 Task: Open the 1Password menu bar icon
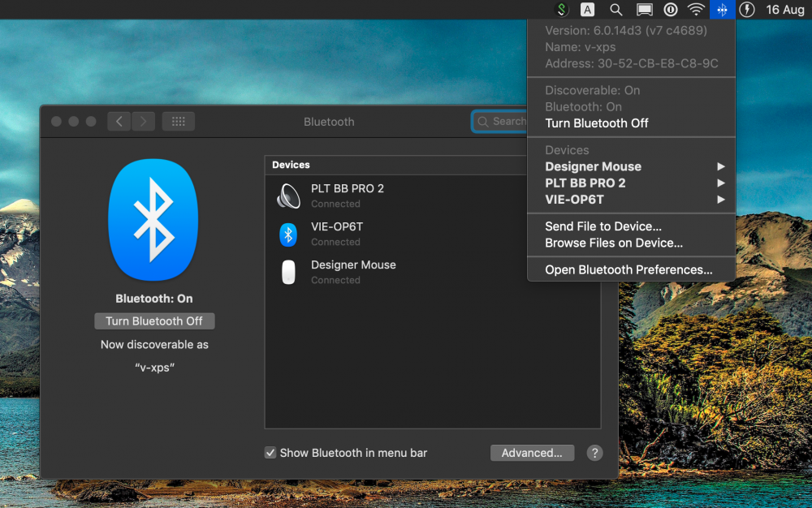[671, 10]
